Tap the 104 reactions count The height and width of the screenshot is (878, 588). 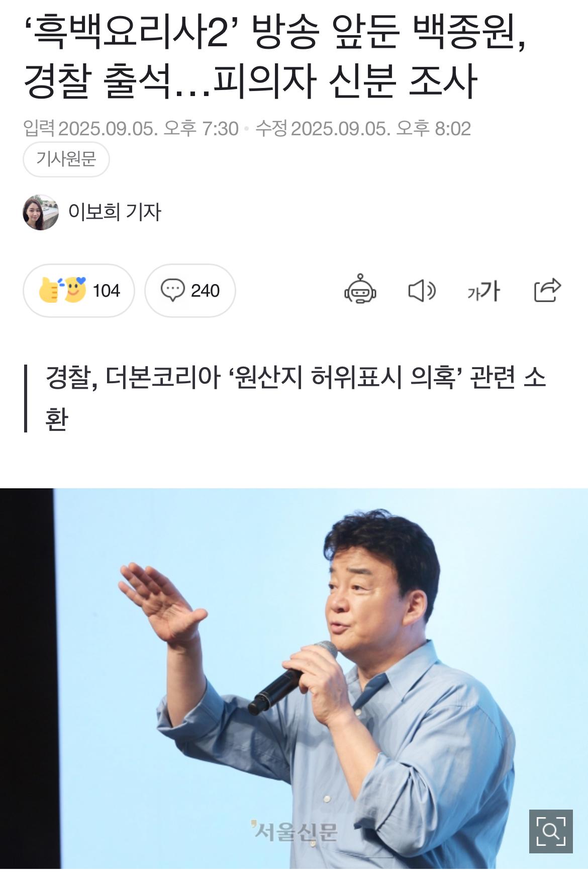click(x=107, y=291)
